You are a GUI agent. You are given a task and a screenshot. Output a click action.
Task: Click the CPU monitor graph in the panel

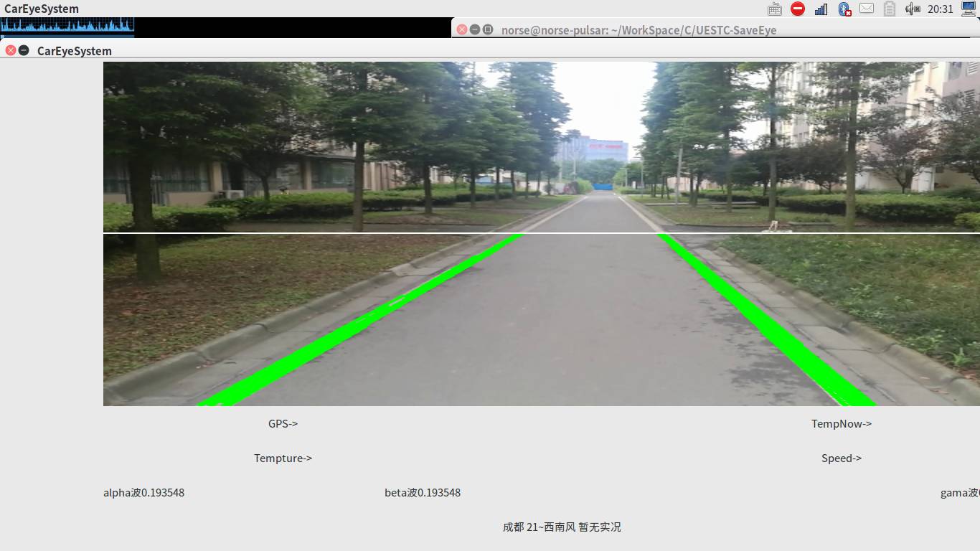67,27
